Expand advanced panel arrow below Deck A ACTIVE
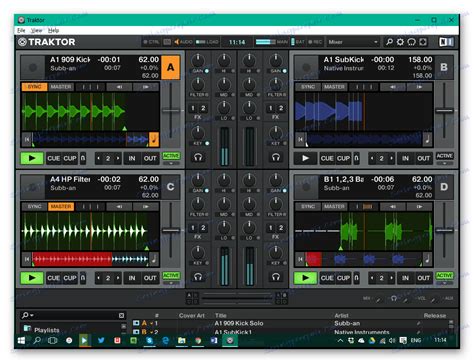474x363 pixels. click(171, 163)
